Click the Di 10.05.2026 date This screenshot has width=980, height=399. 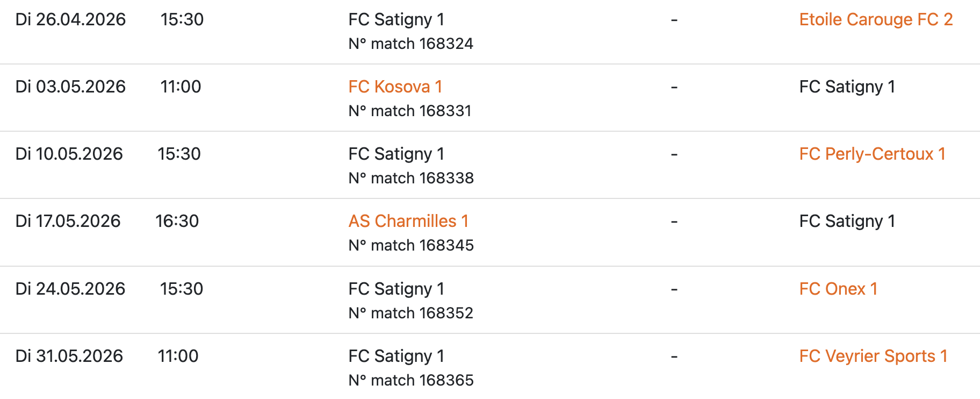pos(69,154)
